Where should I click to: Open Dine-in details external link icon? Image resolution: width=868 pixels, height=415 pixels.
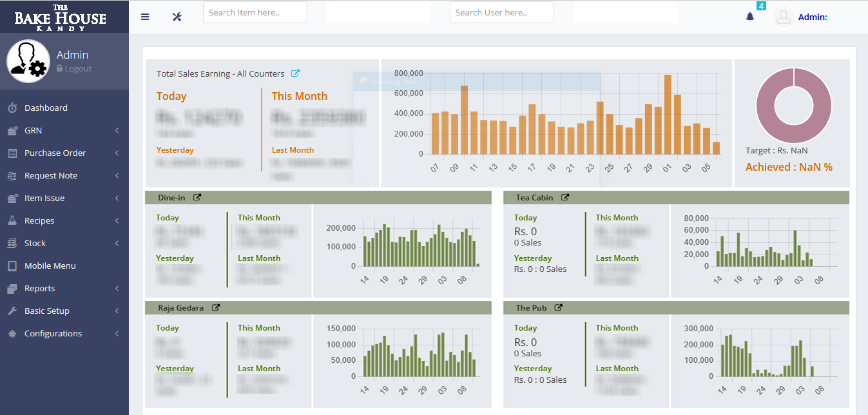(197, 197)
